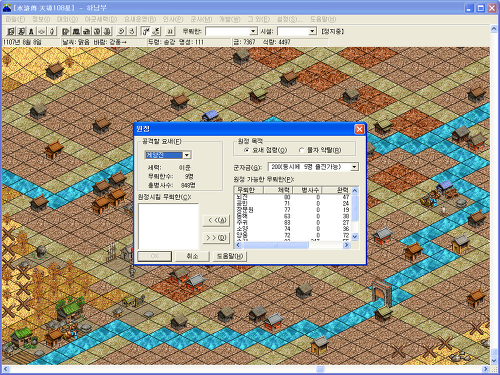500x375 pixels.
Task: Click the pressed-in toolbar icon left of the pause icon group
Action: coord(145,31)
